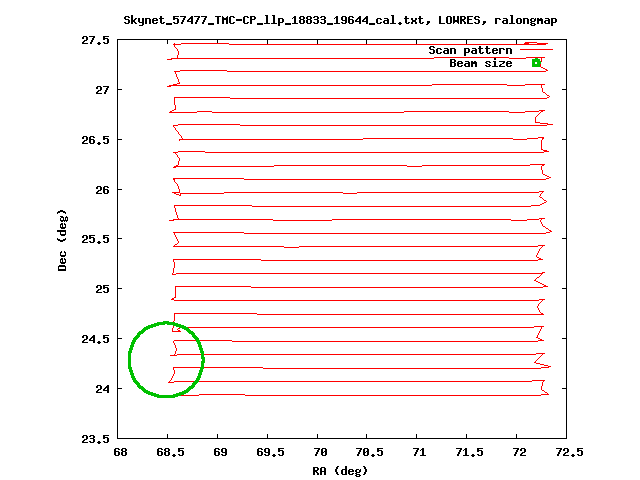
Task: Click Dec tick label 24.5
Action: click(96, 339)
